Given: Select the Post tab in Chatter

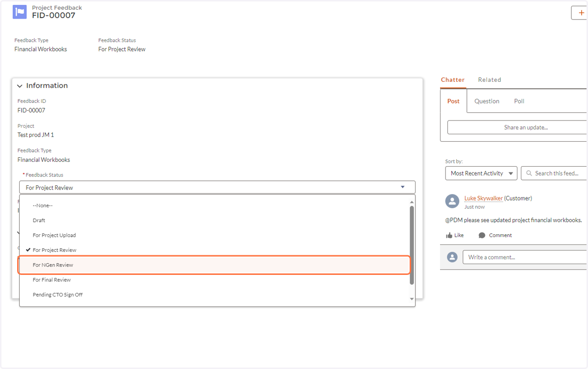Looking at the screenshot, I should tap(454, 101).
